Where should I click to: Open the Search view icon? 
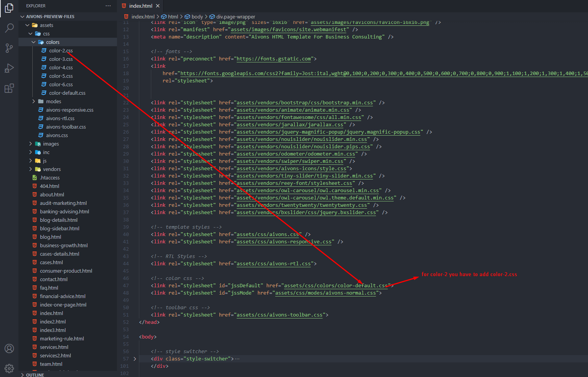tap(9, 28)
